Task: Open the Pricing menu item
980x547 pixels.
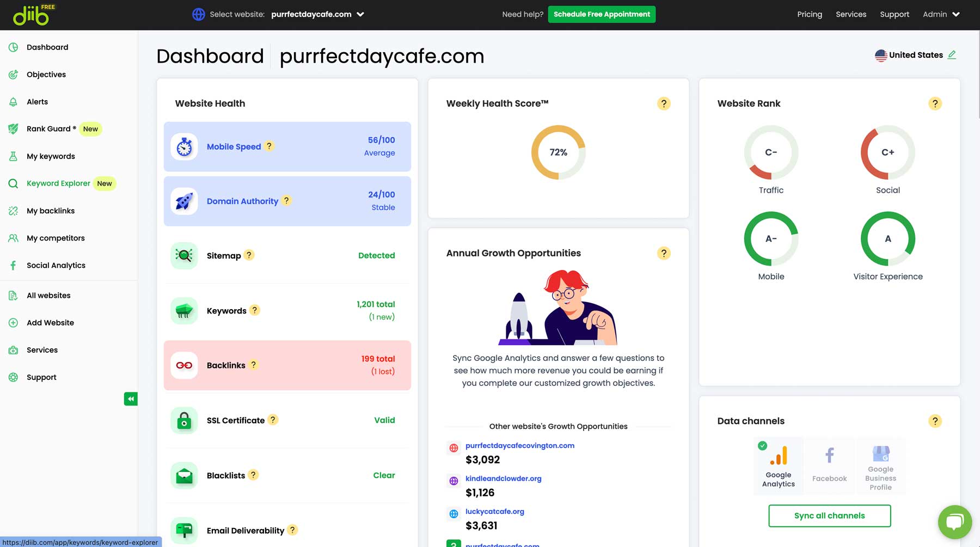Action: (810, 14)
